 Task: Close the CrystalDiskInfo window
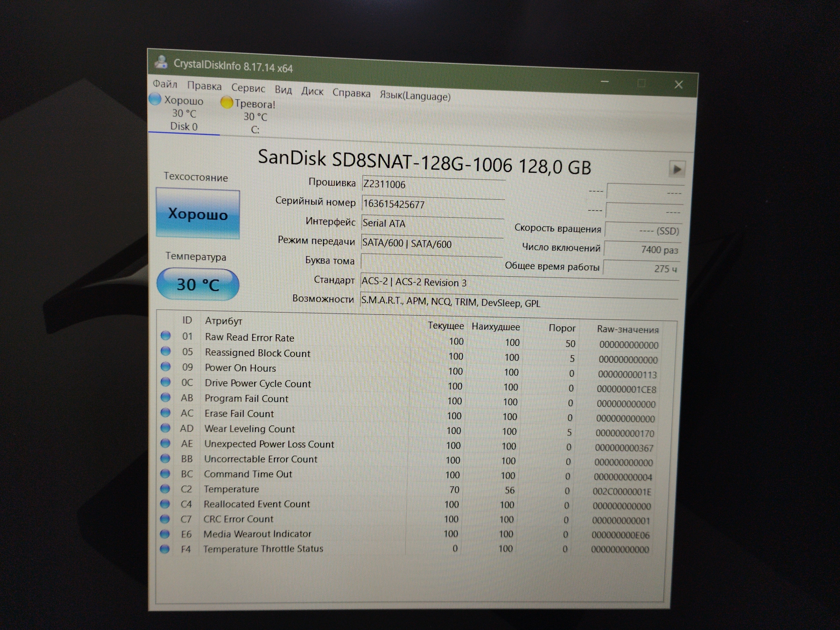point(679,84)
